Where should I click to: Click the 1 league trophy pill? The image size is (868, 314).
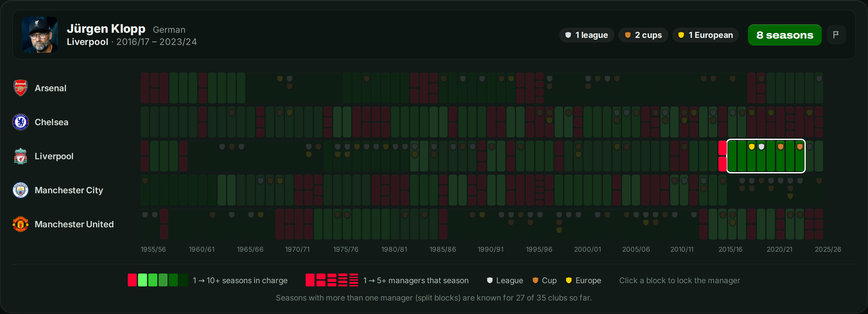(587, 35)
